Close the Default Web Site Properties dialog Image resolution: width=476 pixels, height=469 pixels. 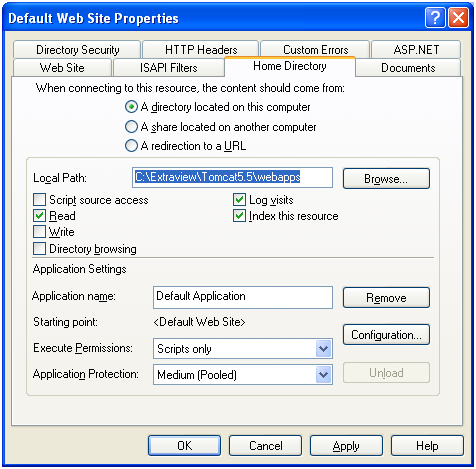pos(458,18)
